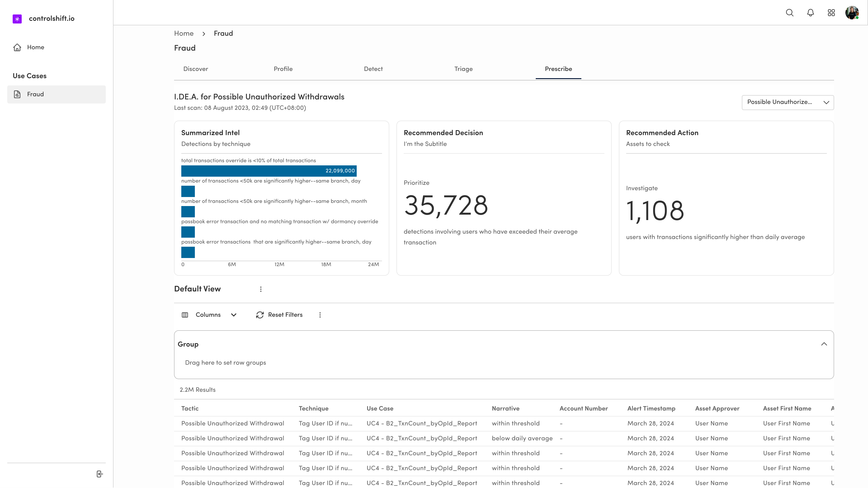Click 'below daily average' narrative cell

point(522,439)
